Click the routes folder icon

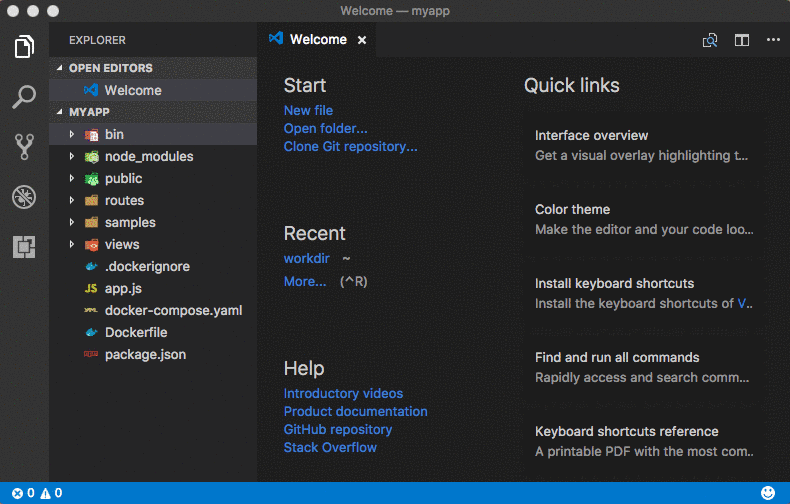click(92, 201)
